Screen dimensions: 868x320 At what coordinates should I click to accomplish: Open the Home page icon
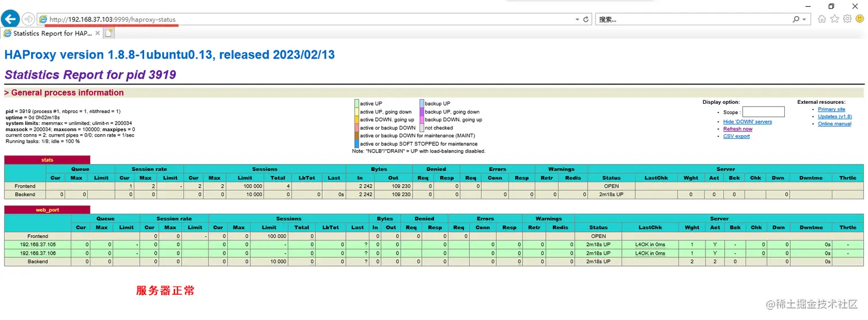[x=822, y=19]
